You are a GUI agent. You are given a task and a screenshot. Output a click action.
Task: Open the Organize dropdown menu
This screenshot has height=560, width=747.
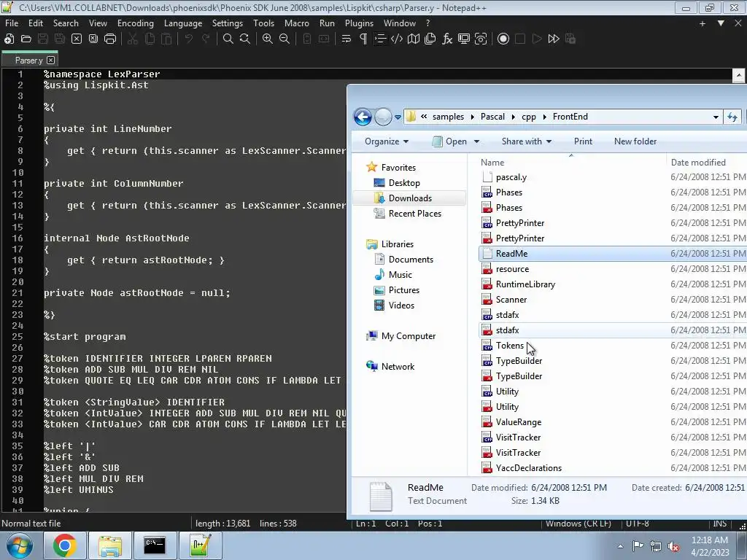click(387, 141)
